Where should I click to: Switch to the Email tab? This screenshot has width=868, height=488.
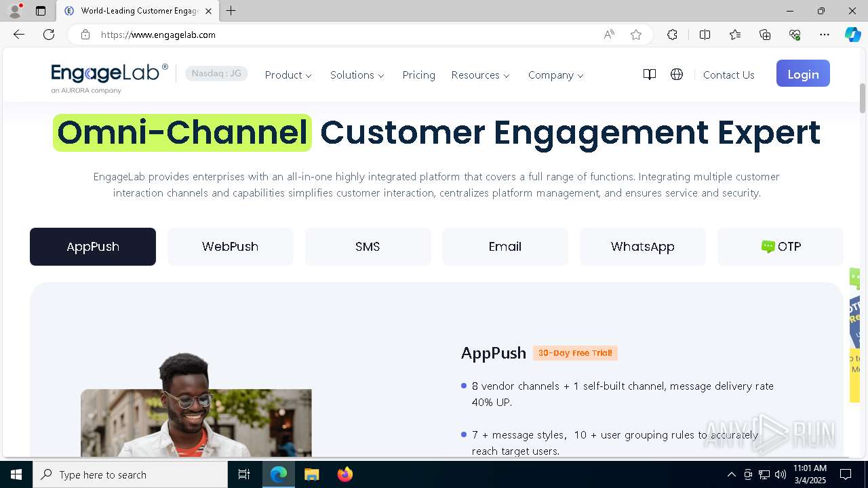coord(505,247)
